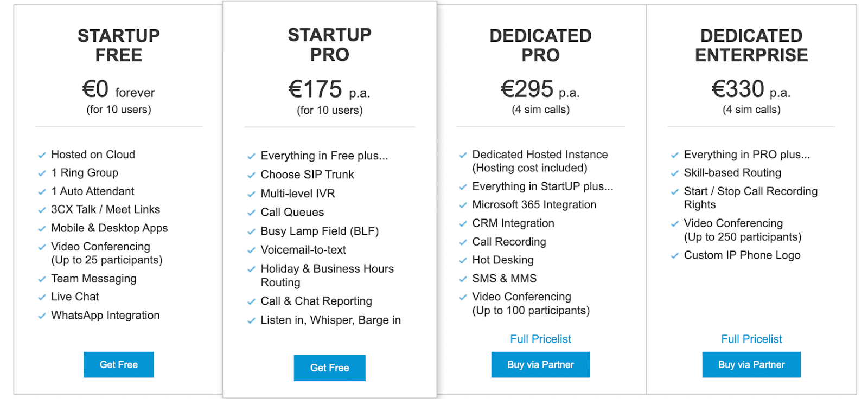Select the DEDICATED ENTERPRISE plan header

click(x=751, y=45)
